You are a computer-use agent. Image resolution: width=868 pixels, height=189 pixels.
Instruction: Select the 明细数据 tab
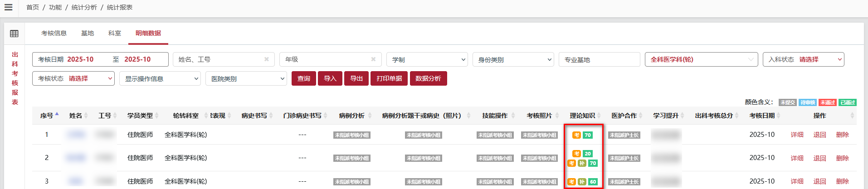[x=148, y=33]
